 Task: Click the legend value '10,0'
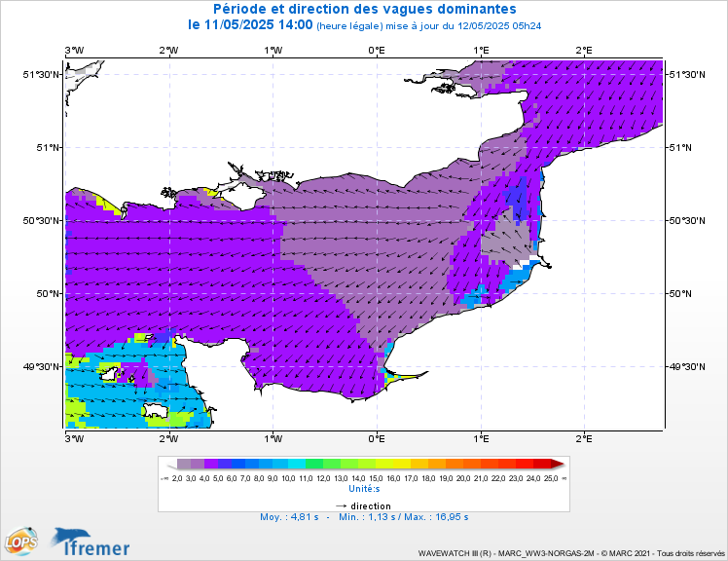point(288,478)
